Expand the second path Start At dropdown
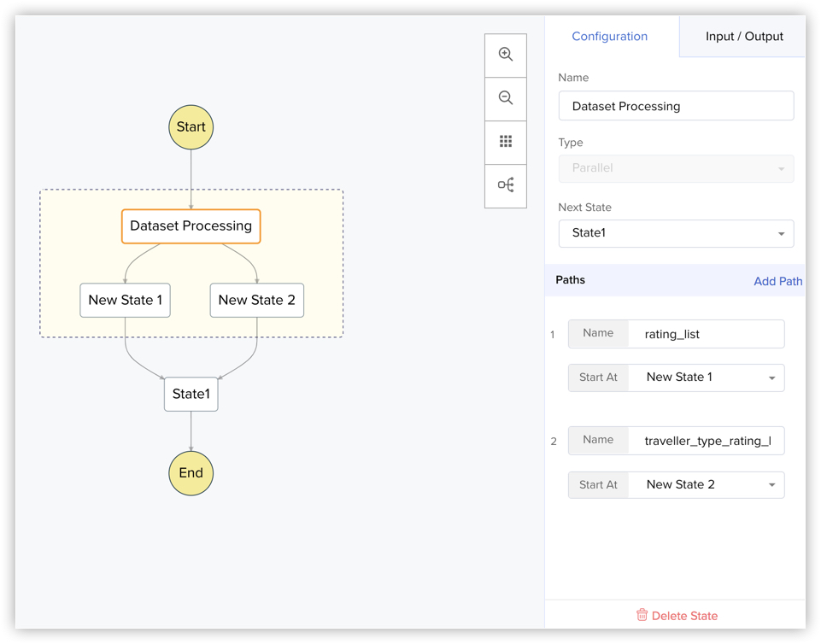This screenshot has width=821, height=644. [x=706, y=485]
